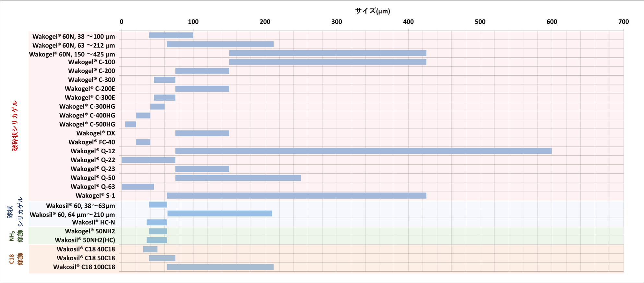Click the 400 axis tick label
This screenshot has height=283, width=644.
coord(408,22)
